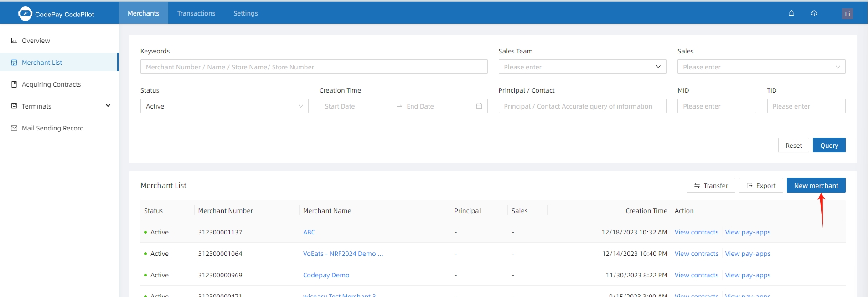Click the Start Date field
The height and width of the screenshot is (297, 868).
pyautogui.click(x=358, y=106)
